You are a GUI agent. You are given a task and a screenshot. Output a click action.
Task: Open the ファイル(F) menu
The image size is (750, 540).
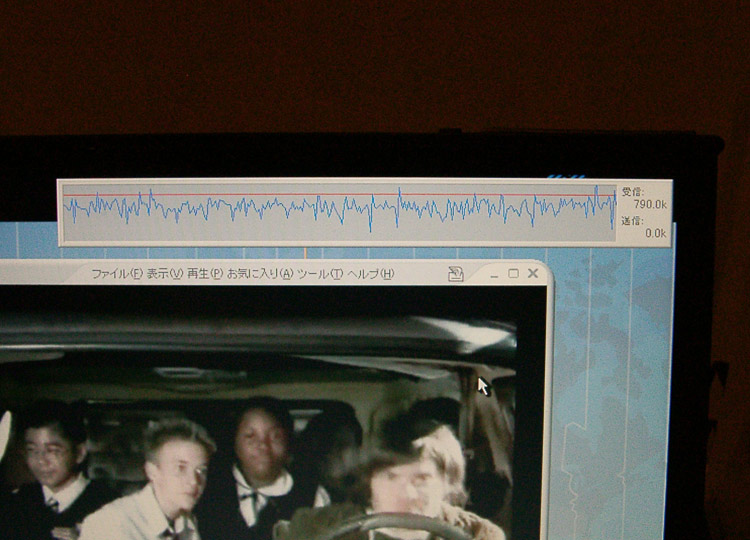116,274
